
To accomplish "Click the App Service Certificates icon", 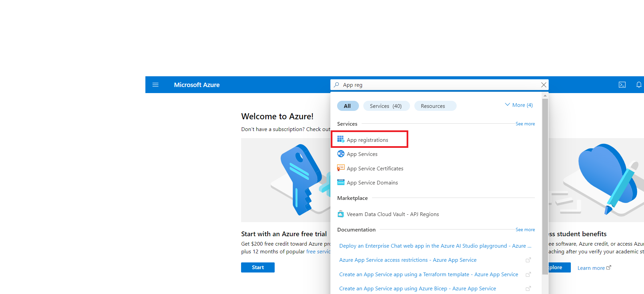I will click(341, 168).
